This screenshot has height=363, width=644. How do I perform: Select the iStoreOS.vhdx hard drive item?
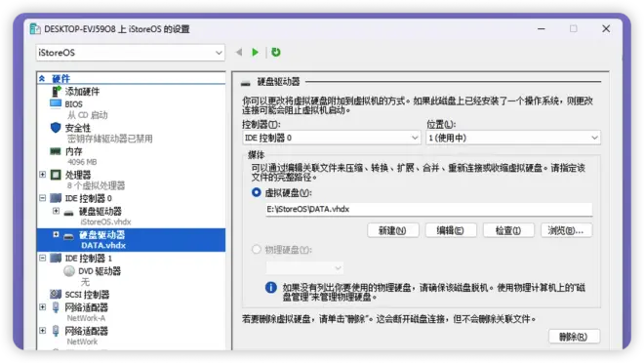pyautogui.click(x=101, y=216)
